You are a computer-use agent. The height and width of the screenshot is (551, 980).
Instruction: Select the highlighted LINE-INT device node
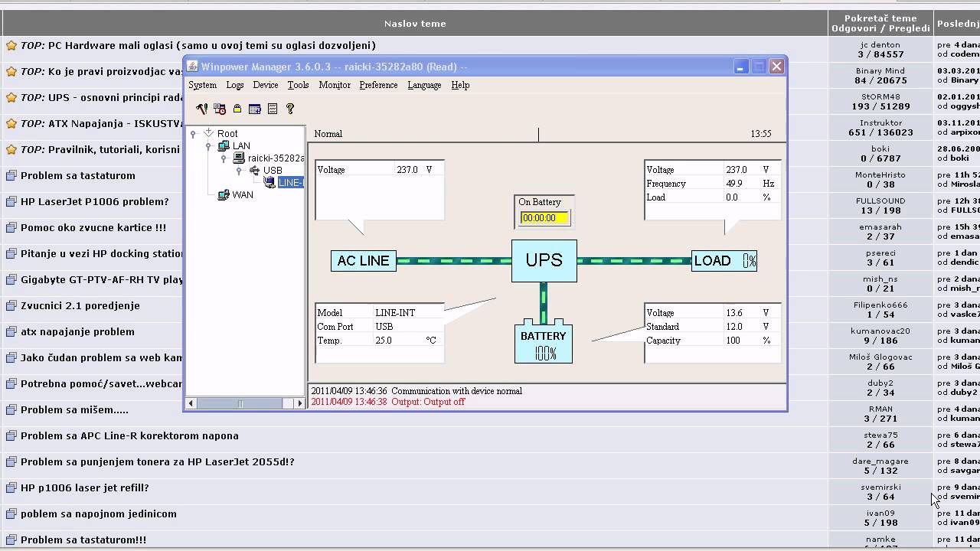(x=291, y=183)
